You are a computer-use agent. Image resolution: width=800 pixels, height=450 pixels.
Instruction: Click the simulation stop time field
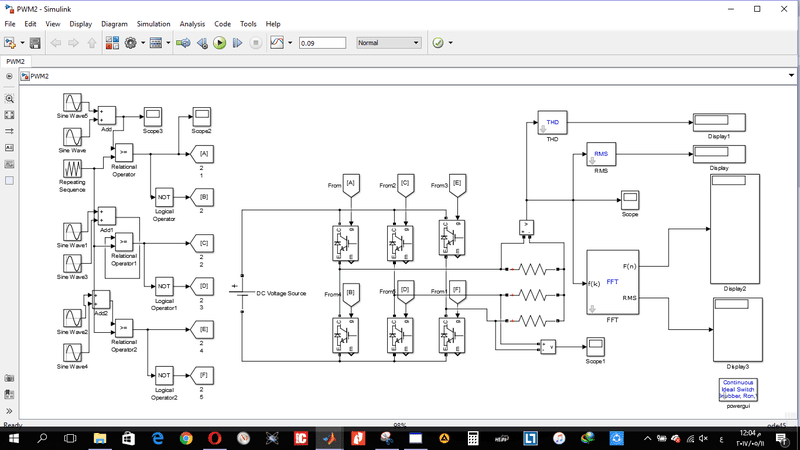coord(321,43)
